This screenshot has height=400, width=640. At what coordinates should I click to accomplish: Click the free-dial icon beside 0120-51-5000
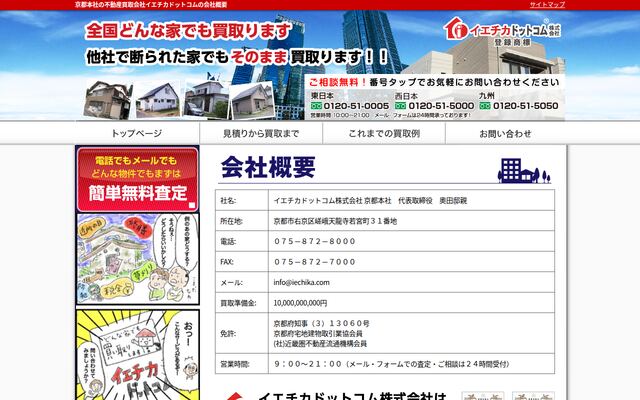coord(401,106)
